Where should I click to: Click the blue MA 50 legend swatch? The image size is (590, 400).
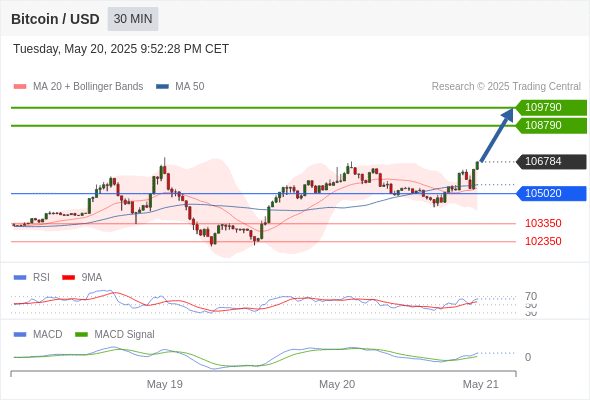coord(162,87)
